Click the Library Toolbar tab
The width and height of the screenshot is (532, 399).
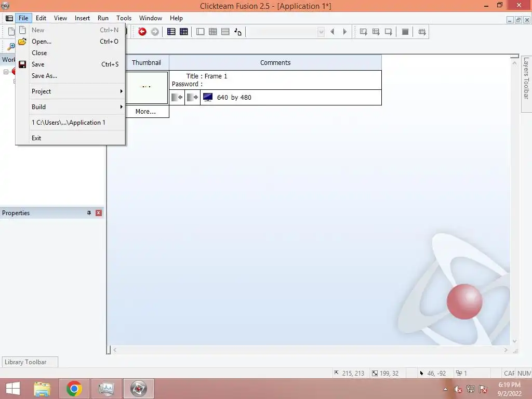click(x=30, y=362)
